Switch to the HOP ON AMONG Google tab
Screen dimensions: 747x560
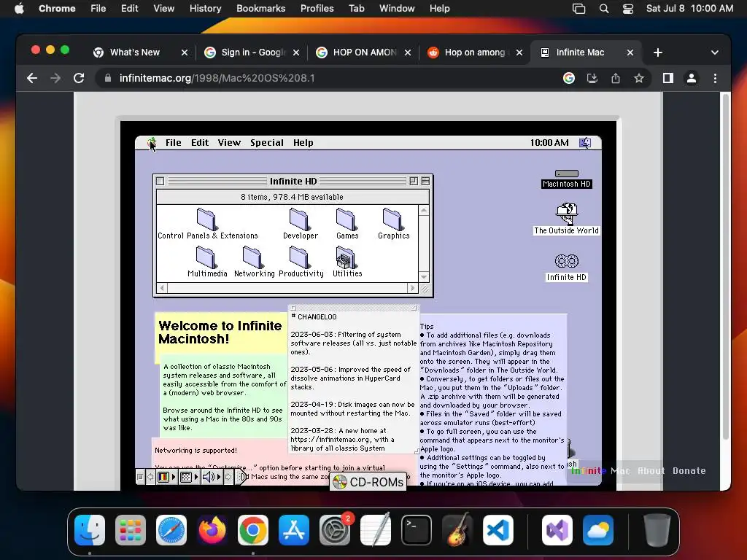point(365,52)
